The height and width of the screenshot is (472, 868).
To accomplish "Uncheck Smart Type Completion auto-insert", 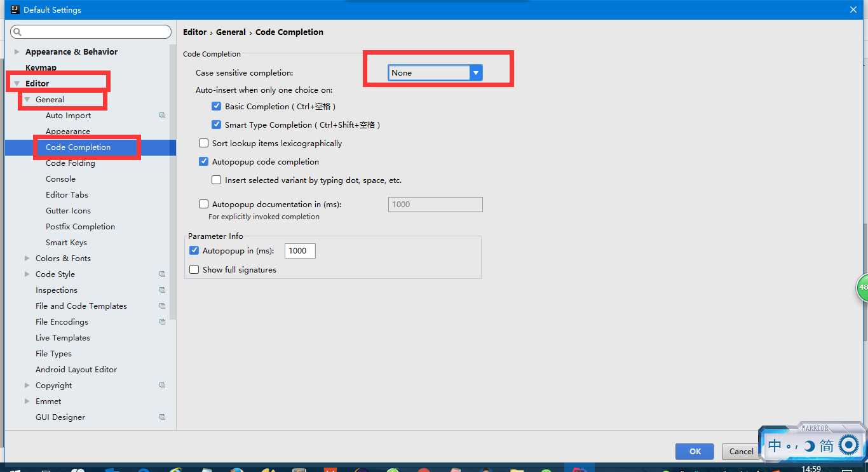I will click(216, 125).
